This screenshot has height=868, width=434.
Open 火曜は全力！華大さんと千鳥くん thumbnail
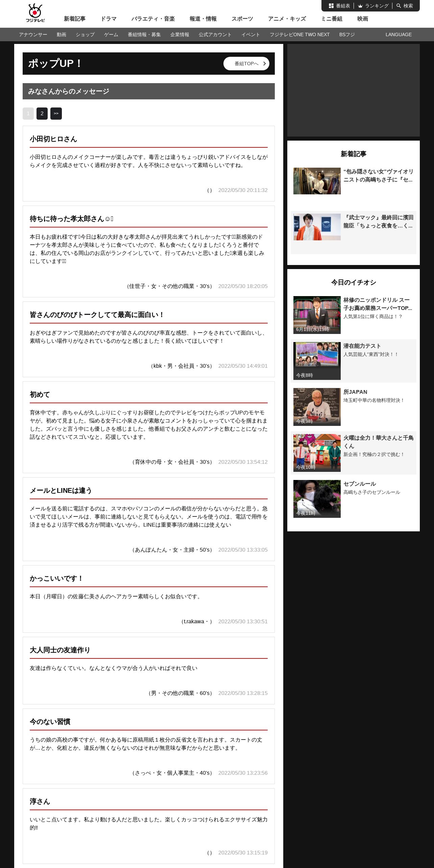tap(317, 453)
